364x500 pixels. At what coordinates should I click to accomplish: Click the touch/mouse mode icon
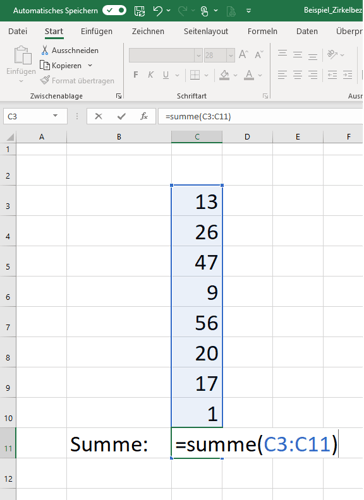(205, 11)
